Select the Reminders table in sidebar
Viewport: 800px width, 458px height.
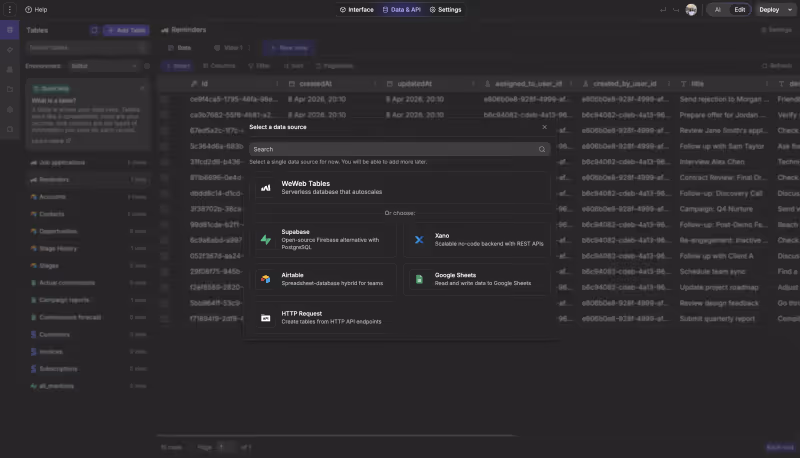(88, 180)
